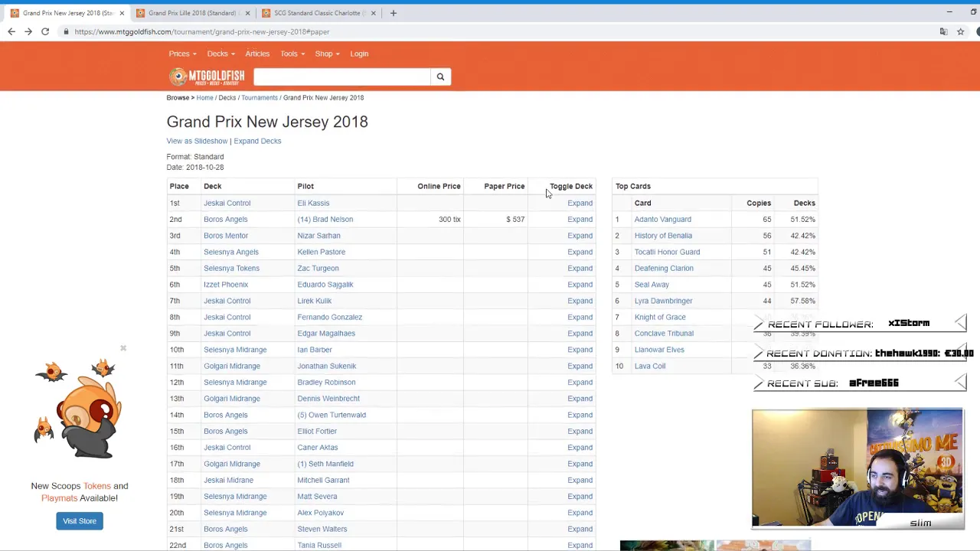Open pilot (5) Owen Turtenwald link
This screenshot has width=980, height=551.
(332, 415)
